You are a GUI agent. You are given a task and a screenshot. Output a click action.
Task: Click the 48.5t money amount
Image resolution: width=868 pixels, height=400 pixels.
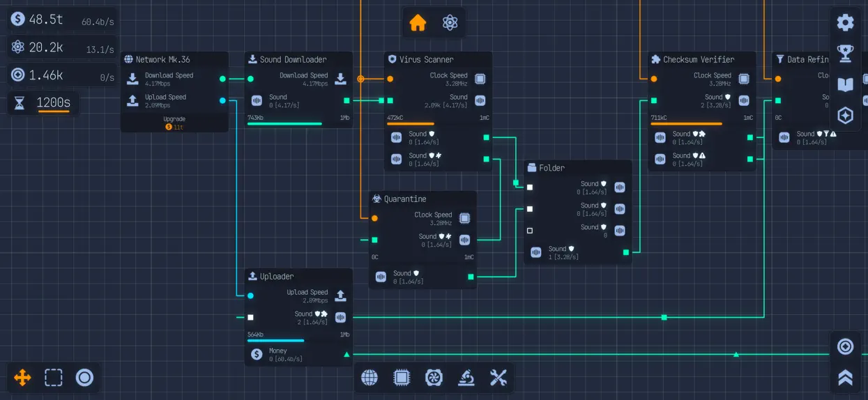point(46,20)
